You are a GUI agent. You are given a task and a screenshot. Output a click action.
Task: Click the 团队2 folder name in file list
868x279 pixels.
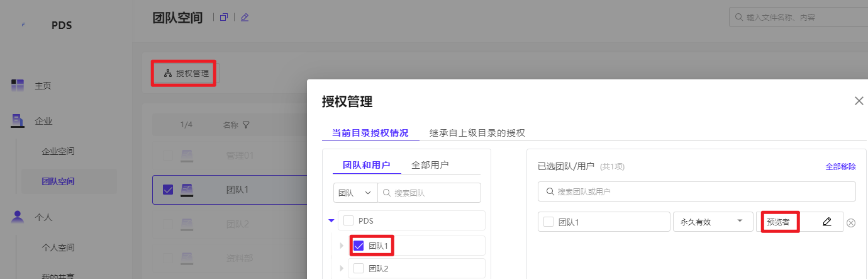(236, 224)
